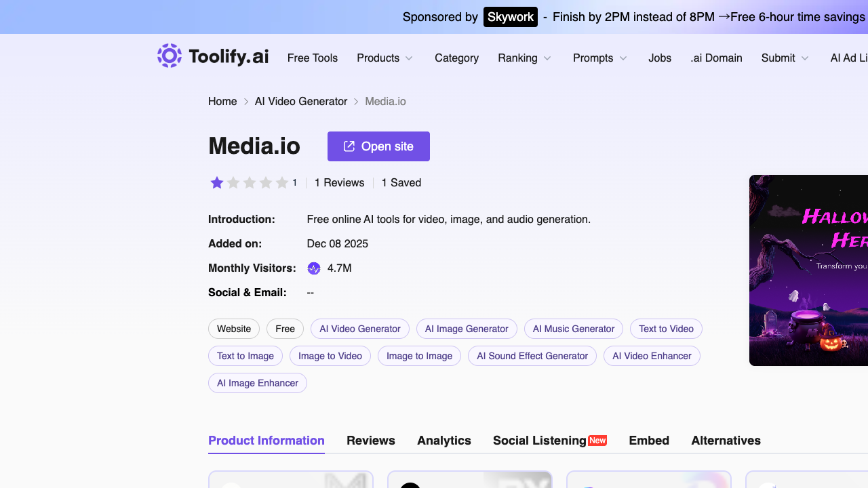Click the monthly visitors analytics icon
Viewport: 868px width, 488px height.
tap(314, 268)
